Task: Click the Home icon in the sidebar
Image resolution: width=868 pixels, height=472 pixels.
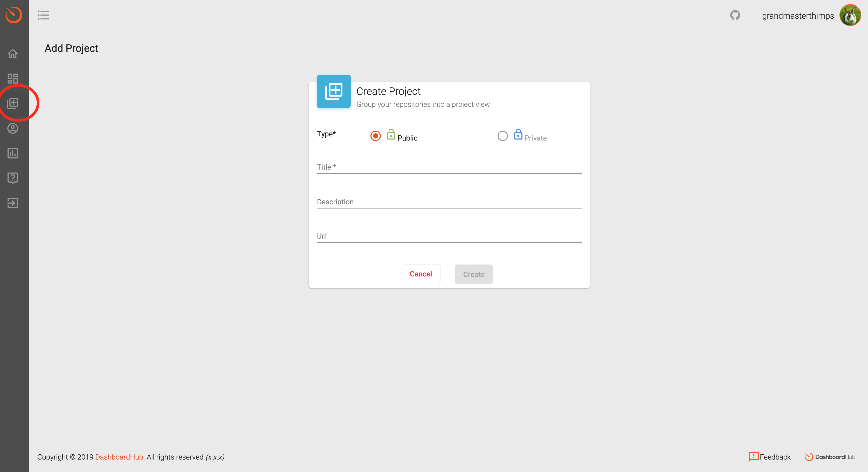Action: [12, 53]
